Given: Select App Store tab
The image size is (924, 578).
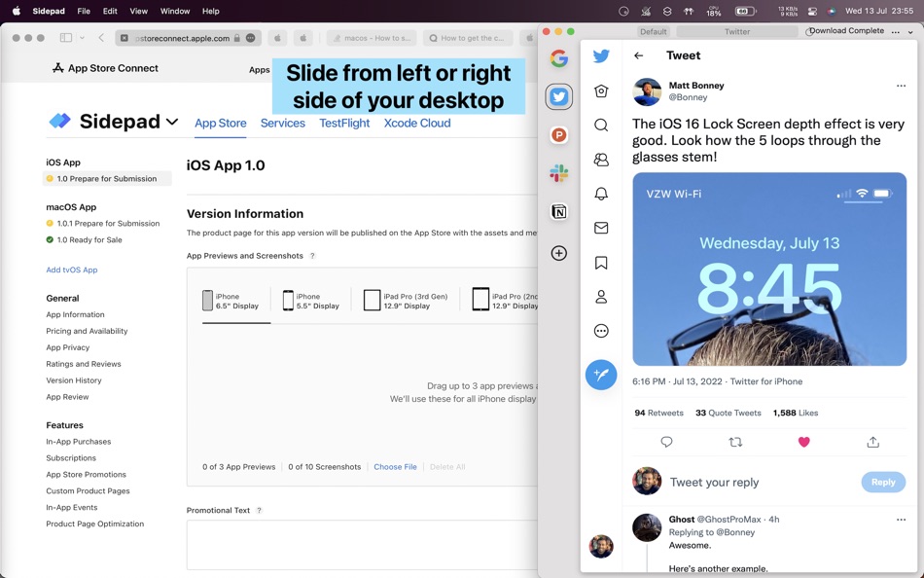Looking at the screenshot, I should [221, 124].
